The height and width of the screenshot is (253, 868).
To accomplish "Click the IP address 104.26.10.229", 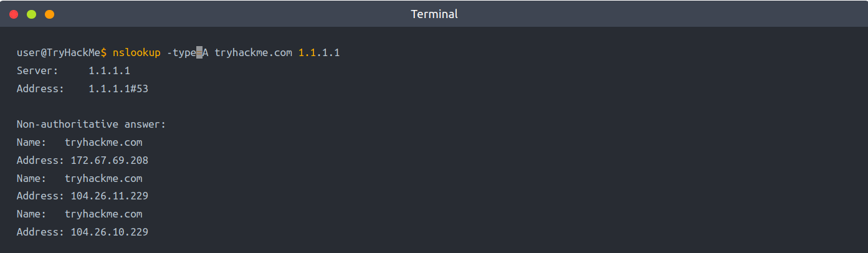I will [109, 232].
